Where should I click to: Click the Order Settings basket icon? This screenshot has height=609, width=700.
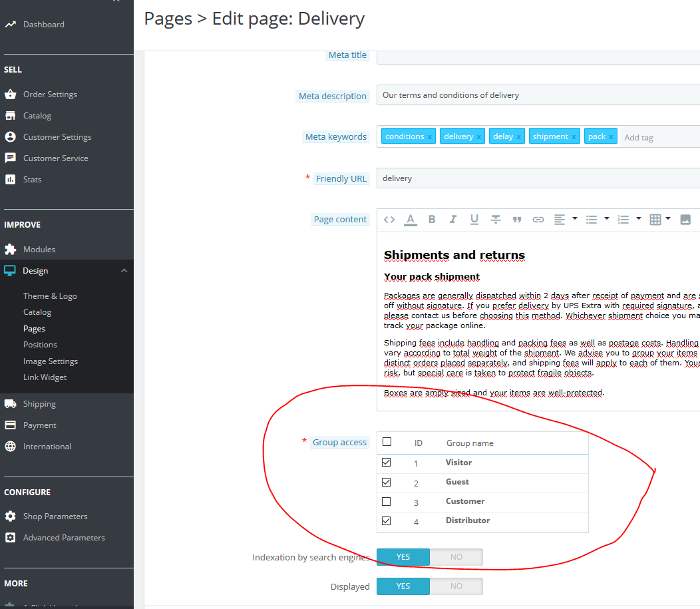click(x=10, y=95)
